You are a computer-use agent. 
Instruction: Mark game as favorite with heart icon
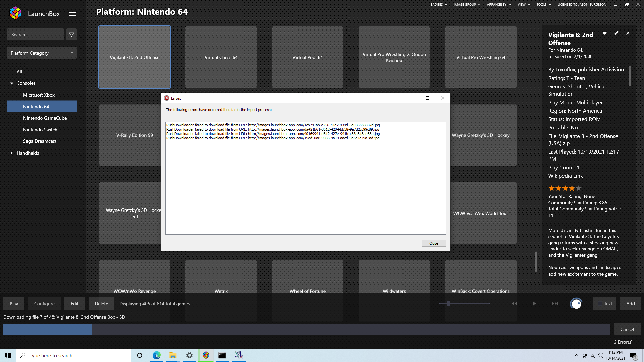point(605,33)
